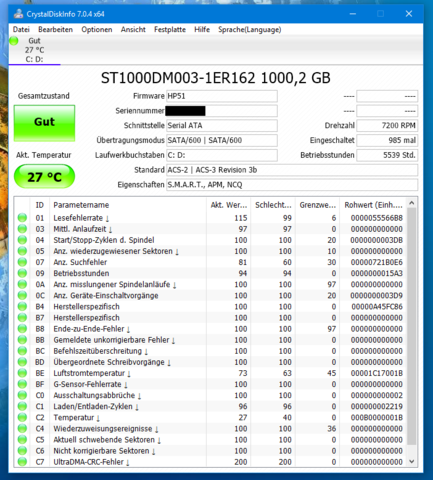Click status icon of Ausschaltungsabbrüche row

pyautogui.click(x=22, y=395)
